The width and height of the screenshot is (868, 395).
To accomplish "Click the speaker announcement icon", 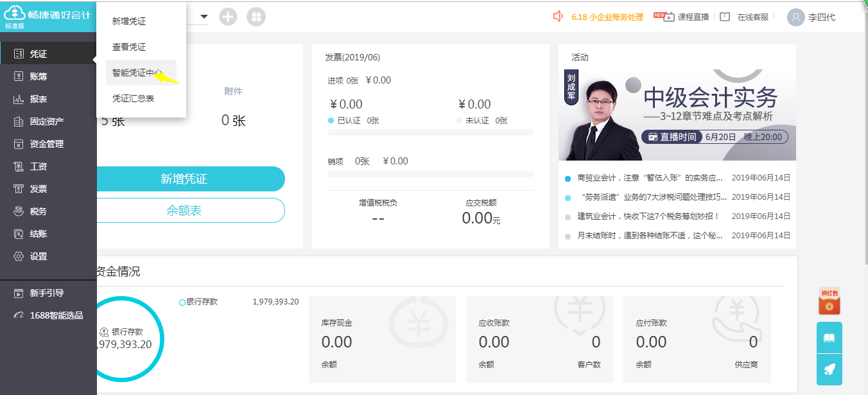I will pos(557,17).
